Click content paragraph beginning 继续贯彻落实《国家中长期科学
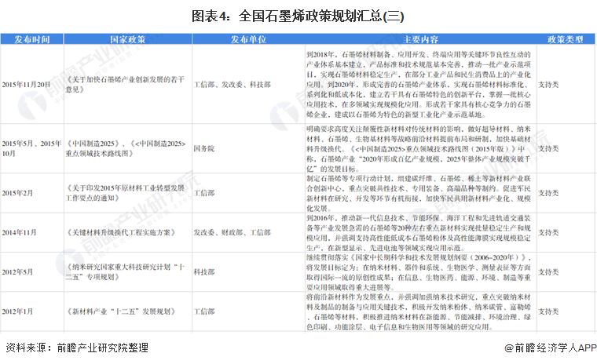 (419, 272)
